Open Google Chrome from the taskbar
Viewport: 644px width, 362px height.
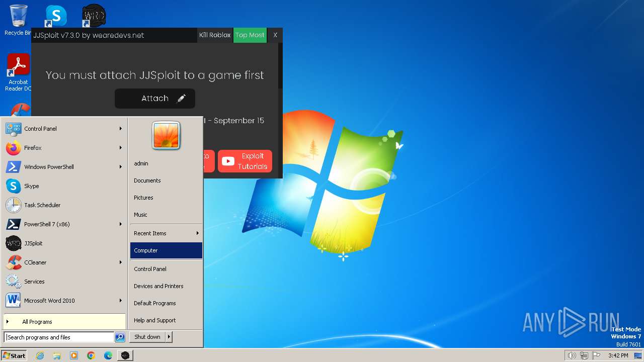pos(91,355)
